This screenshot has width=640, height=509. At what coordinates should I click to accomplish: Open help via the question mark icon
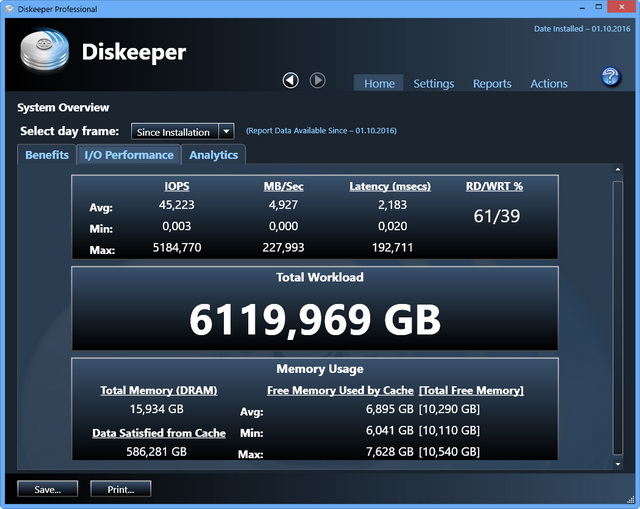610,77
